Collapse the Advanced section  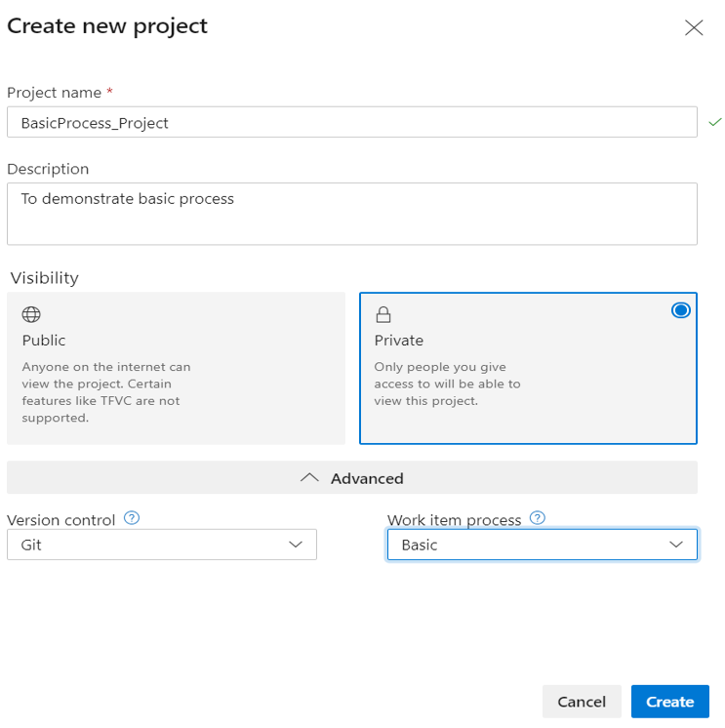coord(352,478)
